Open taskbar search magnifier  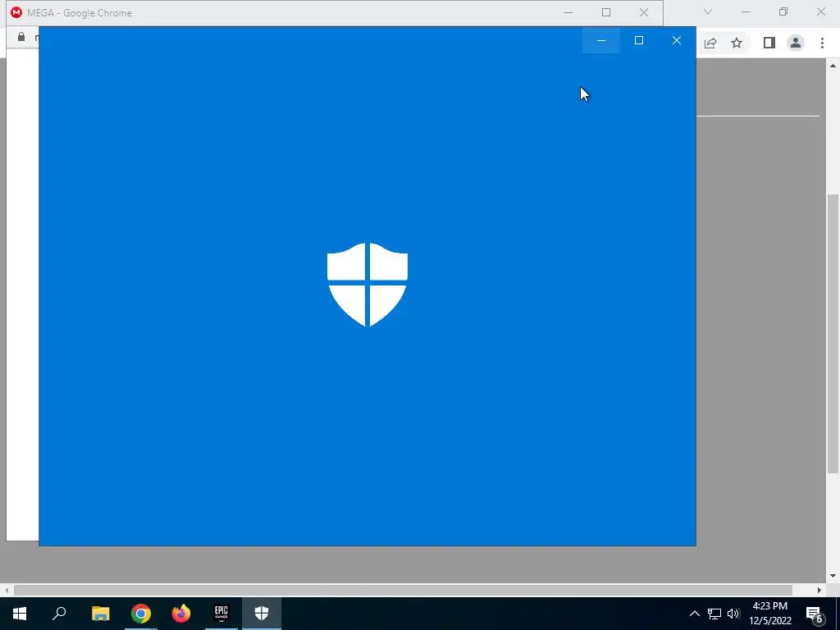[59, 614]
